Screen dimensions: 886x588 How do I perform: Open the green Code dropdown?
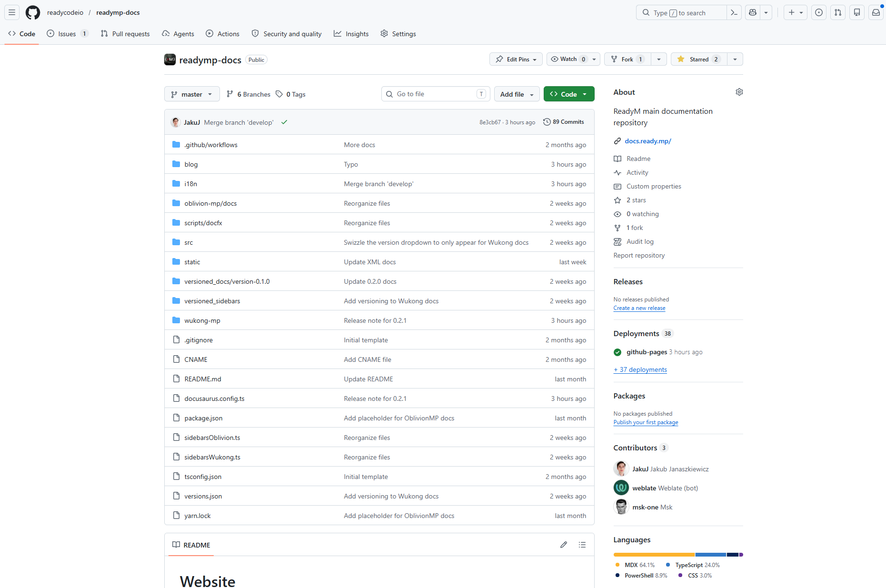coord(569,94)
